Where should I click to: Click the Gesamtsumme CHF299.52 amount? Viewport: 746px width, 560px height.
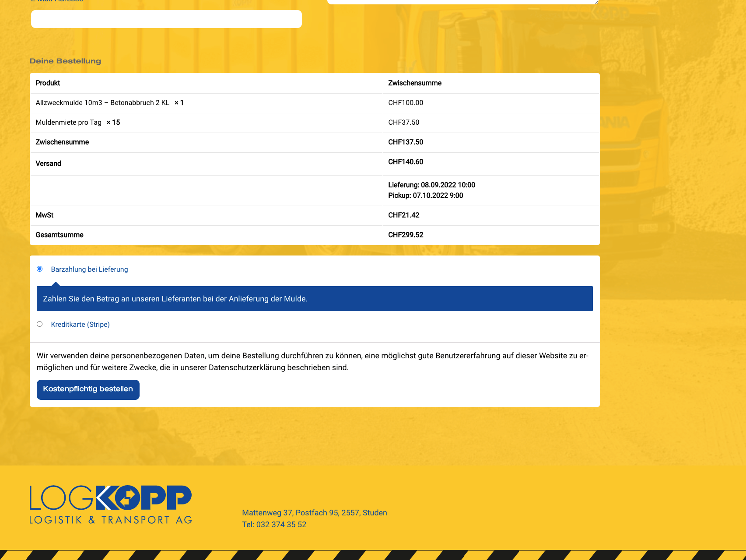pyautogui.click(x=406, y=235)
